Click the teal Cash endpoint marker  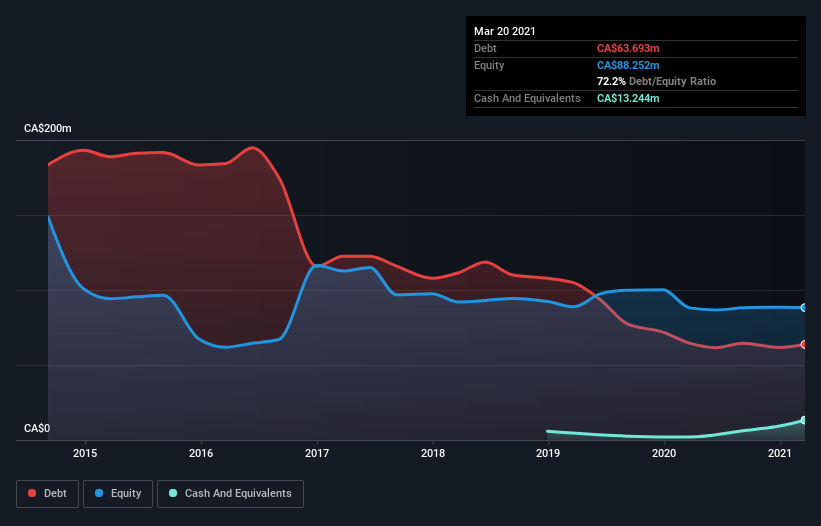pyautogui.click(x=804, y=420)
